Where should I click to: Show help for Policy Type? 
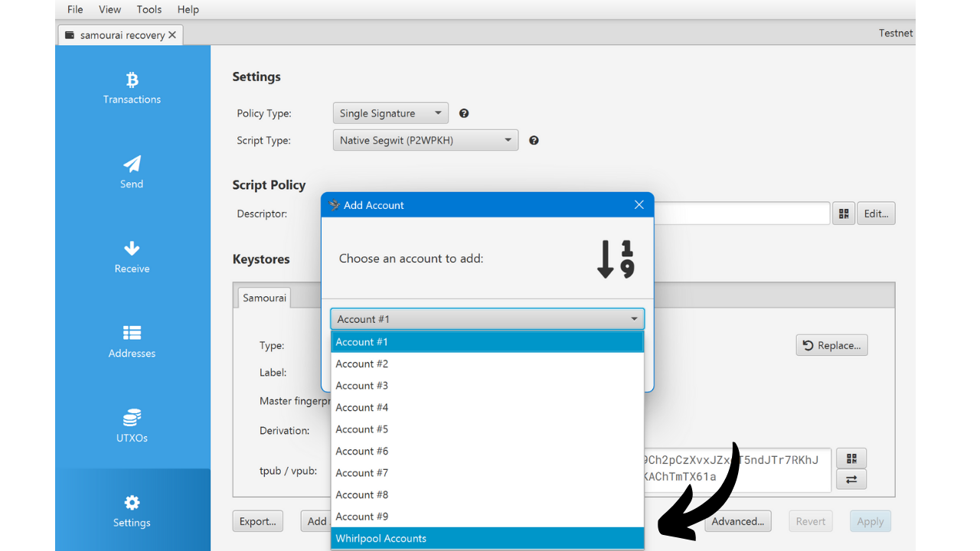(x=464, y=113)
